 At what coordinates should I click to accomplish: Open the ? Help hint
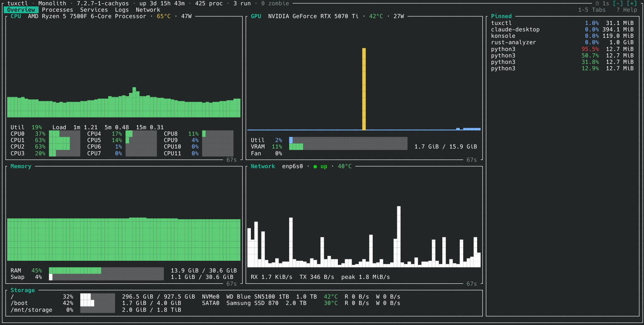pyautogui.click(x=627, y=10)
